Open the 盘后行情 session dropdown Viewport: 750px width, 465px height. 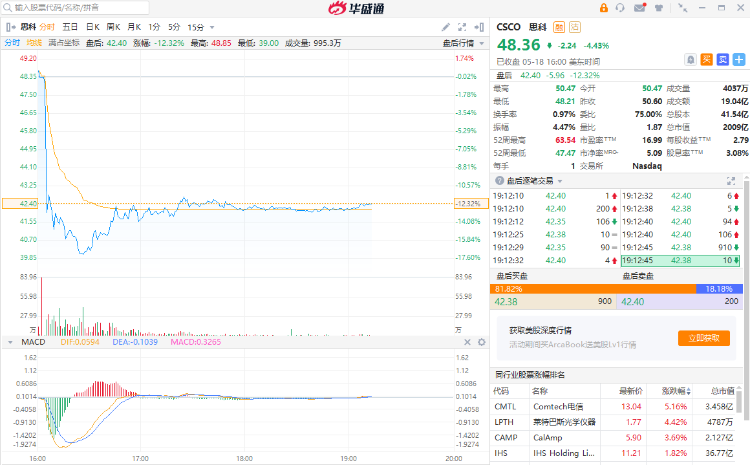[x=463, y=44]
